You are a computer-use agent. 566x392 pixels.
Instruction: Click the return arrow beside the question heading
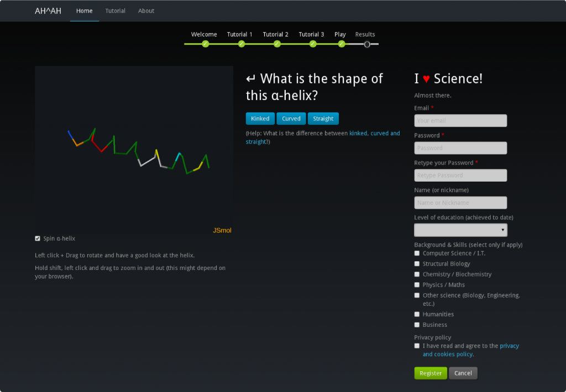(251, 78)
